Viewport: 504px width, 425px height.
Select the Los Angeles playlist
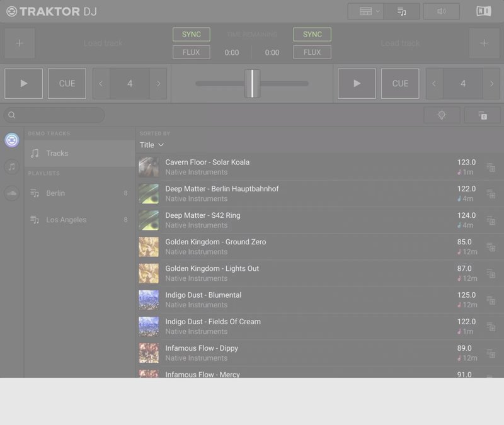[66, 220]
